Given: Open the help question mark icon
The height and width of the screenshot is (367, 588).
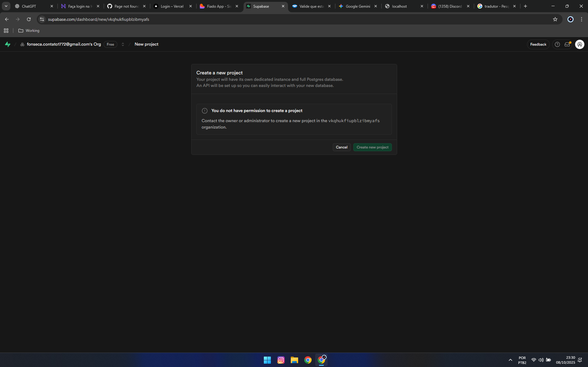Looking at the screenshot, I should pos(557,44).
